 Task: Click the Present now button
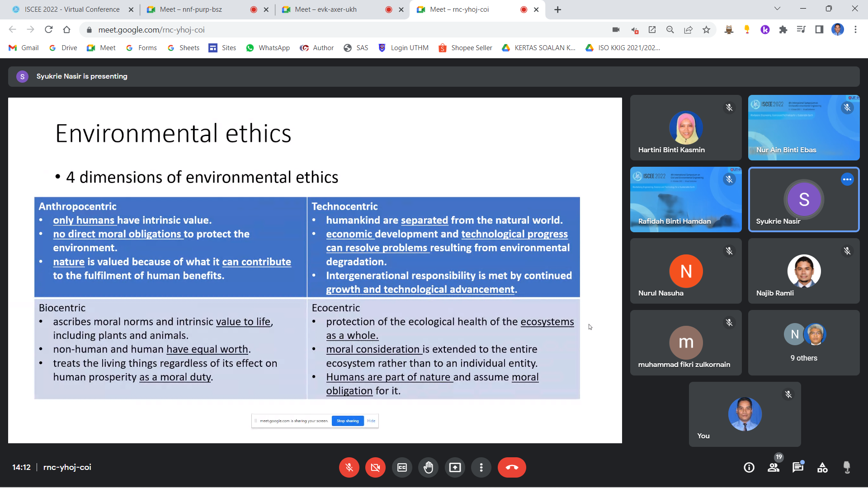[x=455, y=467]
